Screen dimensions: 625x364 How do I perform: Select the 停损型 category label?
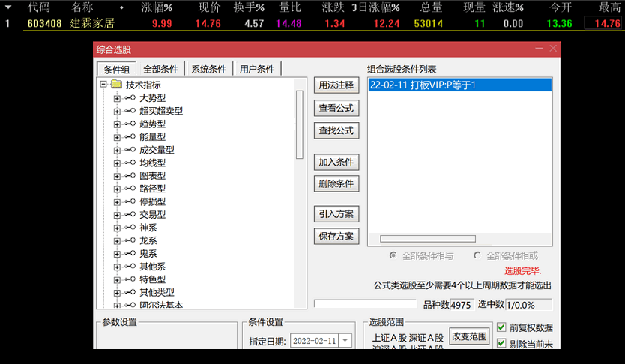[x=152, y=201]
